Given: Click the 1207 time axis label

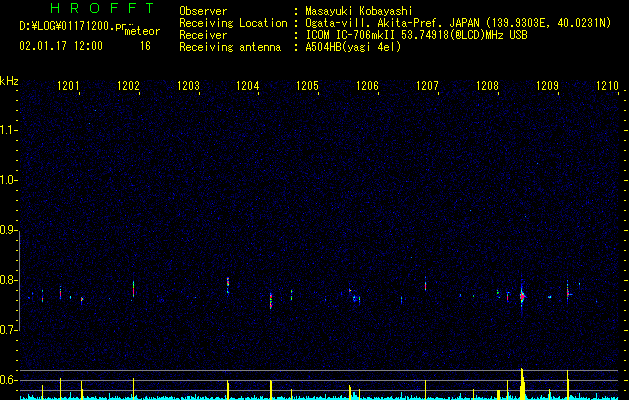Looking at the screenshot, I should pos(427,85).
